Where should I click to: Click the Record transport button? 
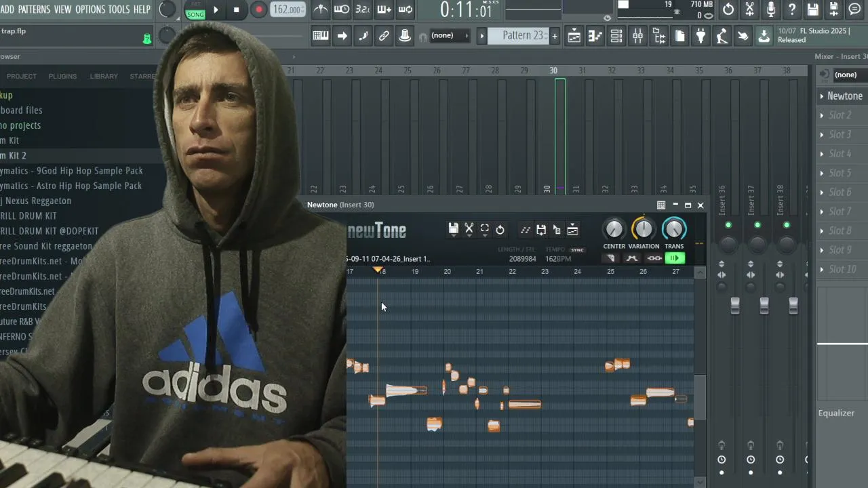tap(258, 9)
